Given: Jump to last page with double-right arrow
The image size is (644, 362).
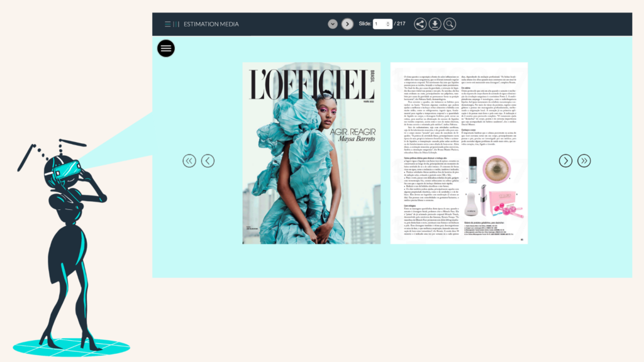Looking at the screenshot, I should [584, 161].
